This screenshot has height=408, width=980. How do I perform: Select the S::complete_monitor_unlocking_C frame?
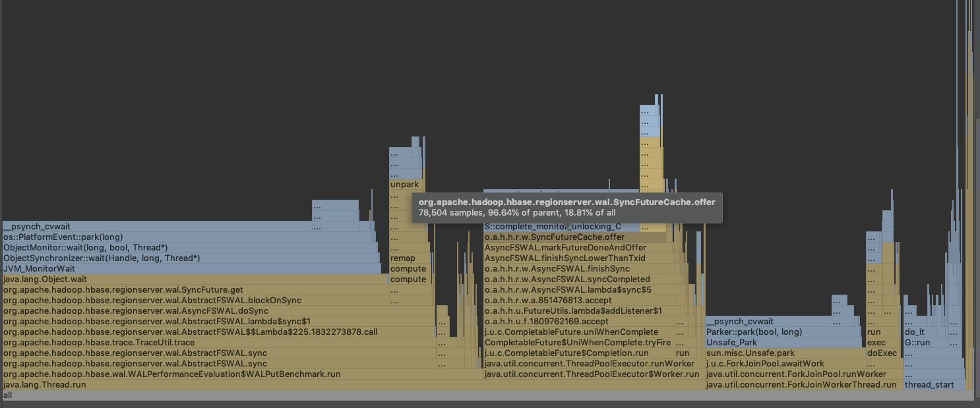coord(561,226)
